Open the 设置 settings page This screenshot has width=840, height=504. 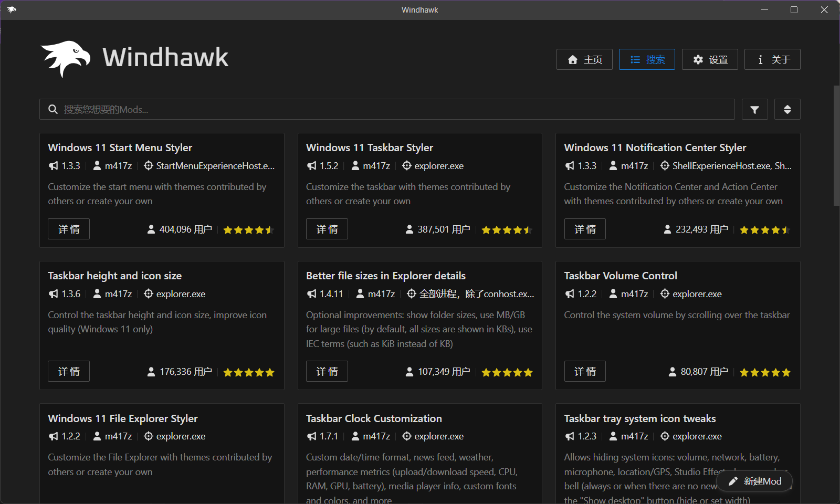[710, 59]
